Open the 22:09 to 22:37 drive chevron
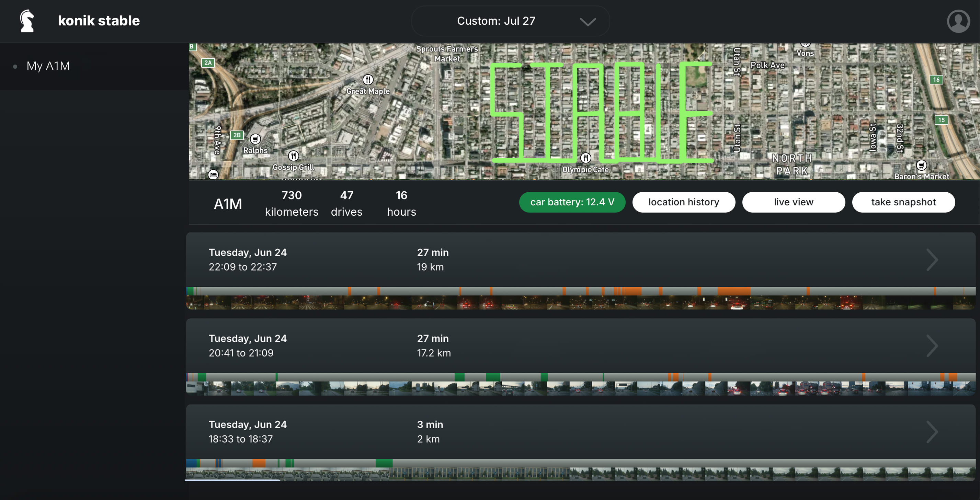 931,260
